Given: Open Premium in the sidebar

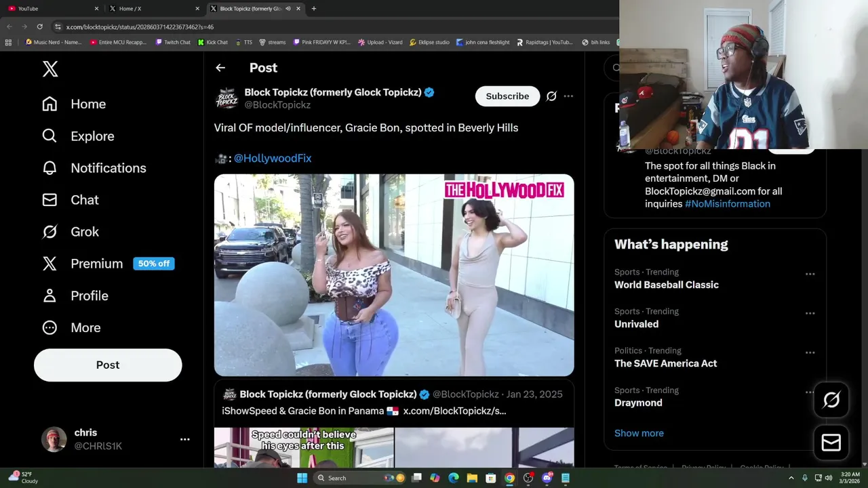Looking at the screenshot, I should [x=83, y=264].
